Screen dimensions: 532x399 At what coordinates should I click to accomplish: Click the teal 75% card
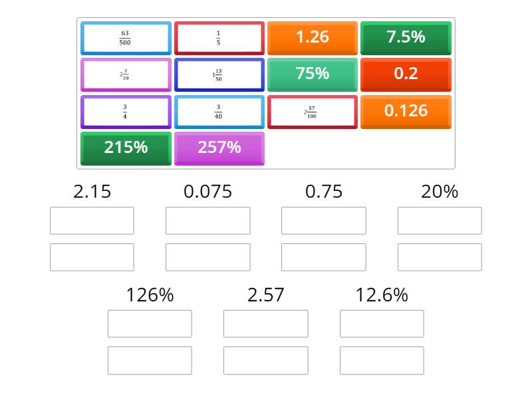coord(313,74)
